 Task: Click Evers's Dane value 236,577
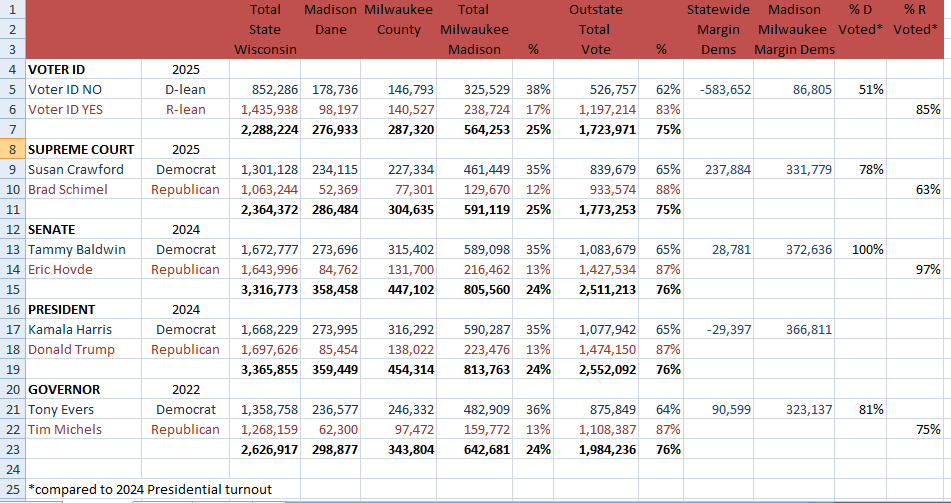(x=331, y=410)
